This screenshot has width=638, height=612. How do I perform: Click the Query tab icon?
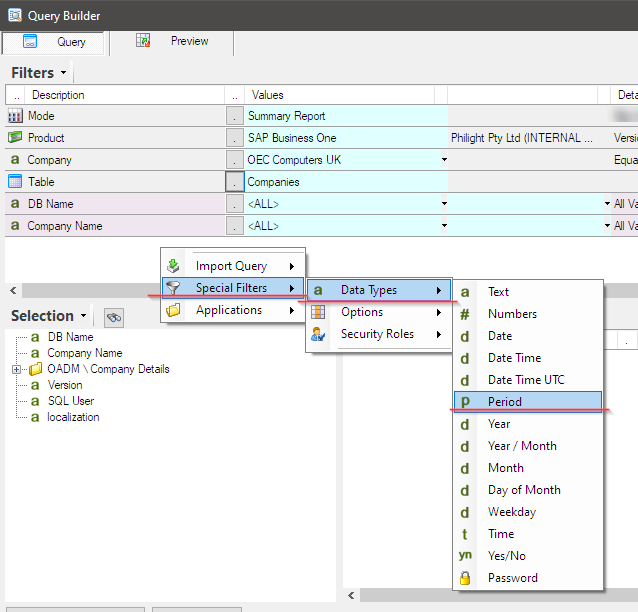30,42
